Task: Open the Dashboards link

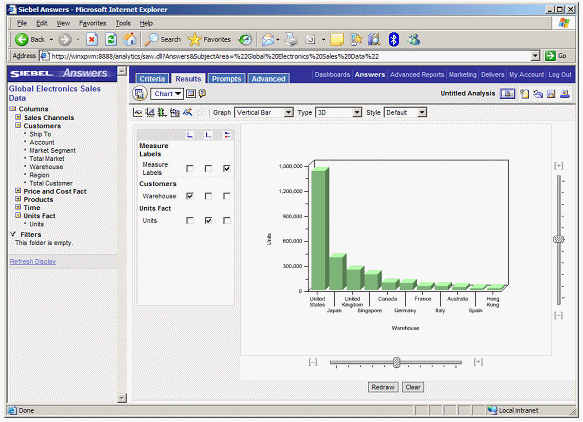Action: [332, 74]
